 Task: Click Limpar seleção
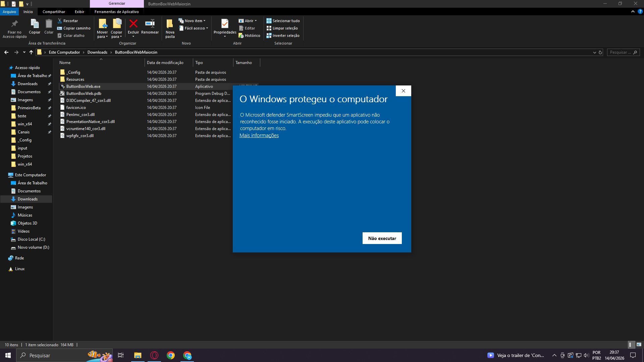coord(282,28)
